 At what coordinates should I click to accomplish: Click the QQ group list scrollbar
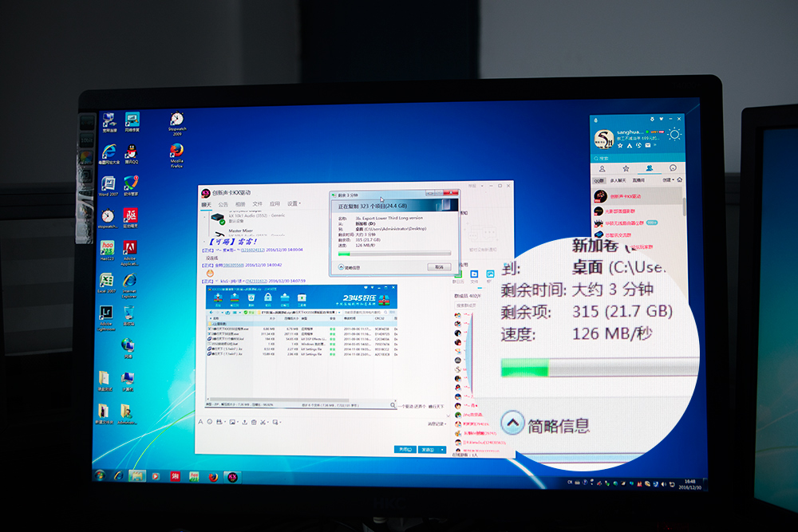click(x=684, y=206)
